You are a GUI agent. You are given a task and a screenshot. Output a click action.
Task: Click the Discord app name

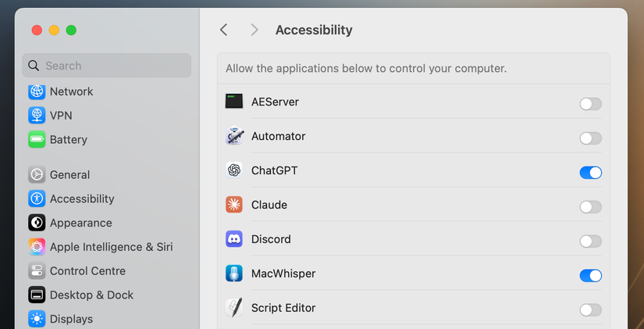pyautogui.click(x=271, y=239)
